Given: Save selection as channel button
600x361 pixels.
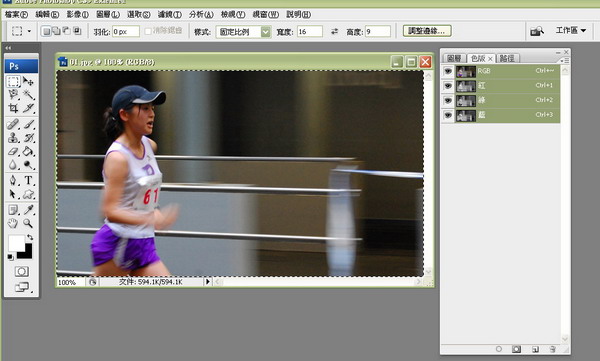Looking at the screenshot, I should [x=516, y=349].
